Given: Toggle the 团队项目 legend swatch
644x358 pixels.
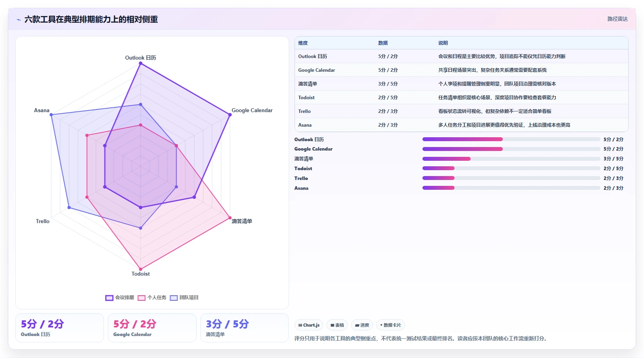Looking at the screenshot, I should pyautogui.click(x=174, y=298).
